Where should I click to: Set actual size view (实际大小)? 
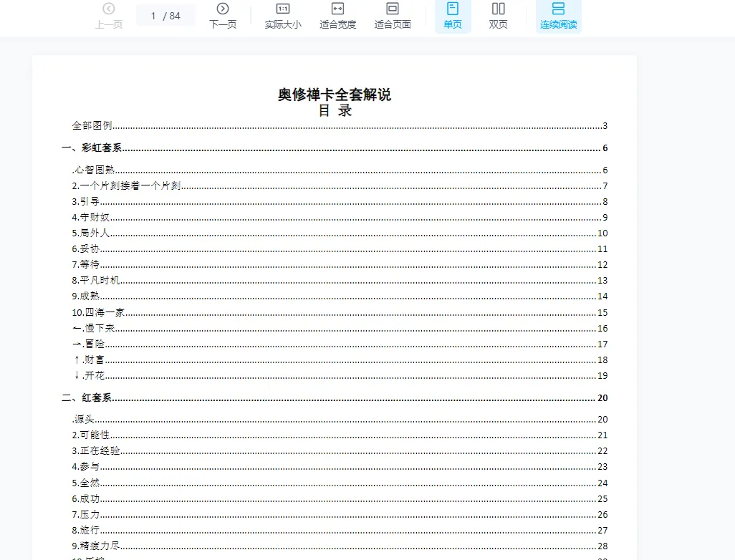click(283, 16)
